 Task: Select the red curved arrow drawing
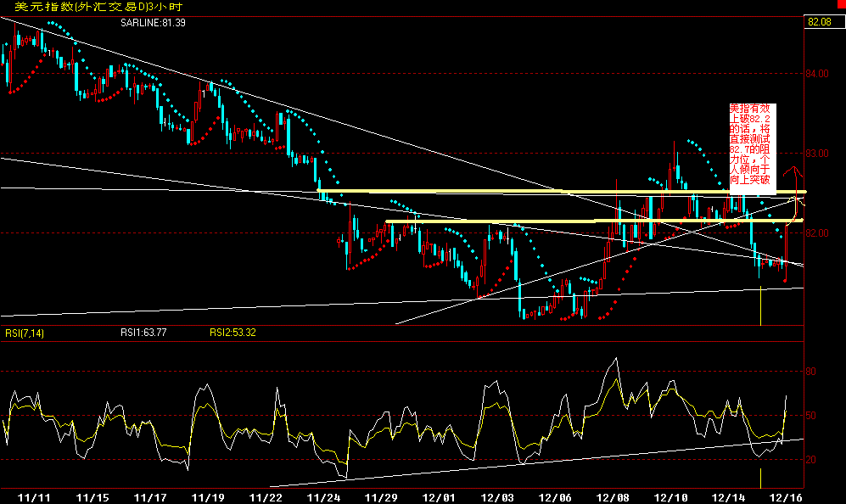tap(795, 194)
